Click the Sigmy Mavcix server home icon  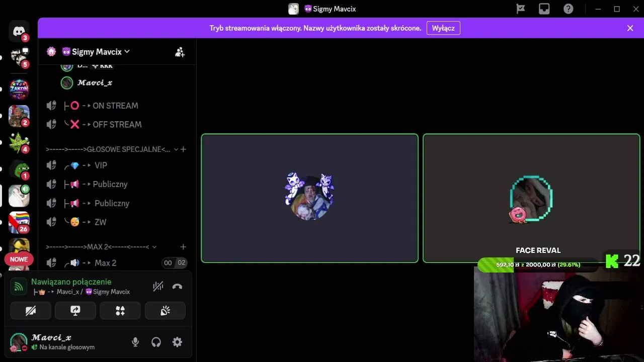(51, 51)
